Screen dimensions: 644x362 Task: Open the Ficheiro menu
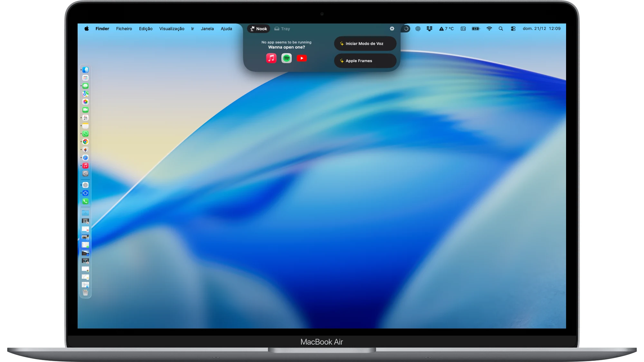pos(124,29)
